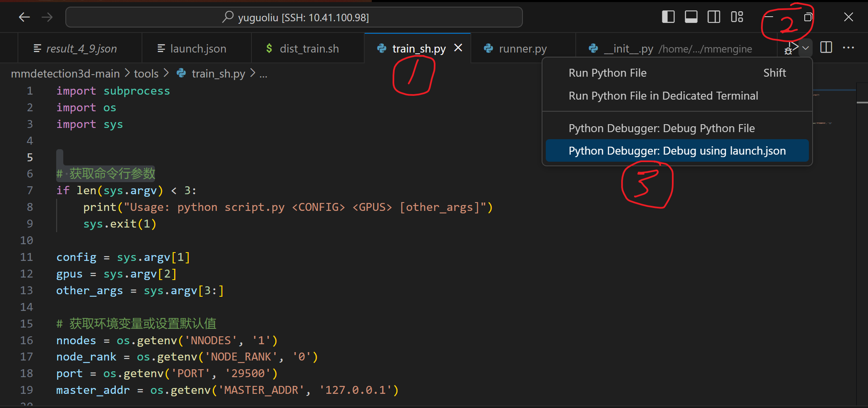868x408 pixels.
Task: Click the forward navigation arrow
Action: tap(47, 17)
